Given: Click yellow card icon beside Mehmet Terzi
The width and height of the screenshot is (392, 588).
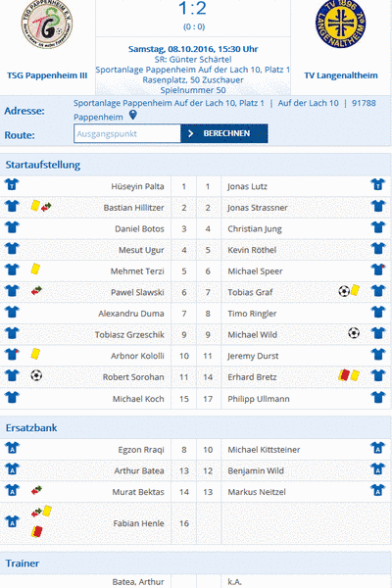Looking at the screenshot, I should coord(35,269).
